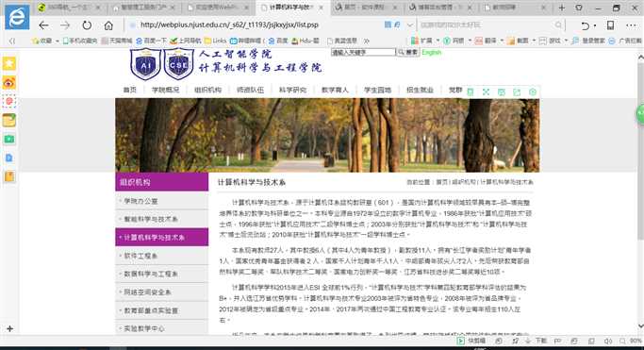
Task: Close the 计算机科学与技术 tab
Action: click(x=321, y=8)
